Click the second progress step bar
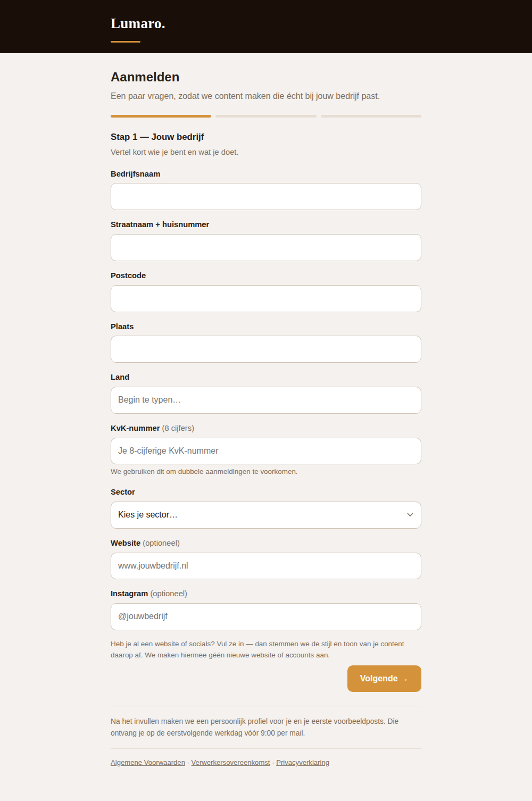Image resolution: width=532 pixels, height=801 pixels. (266, 116)
